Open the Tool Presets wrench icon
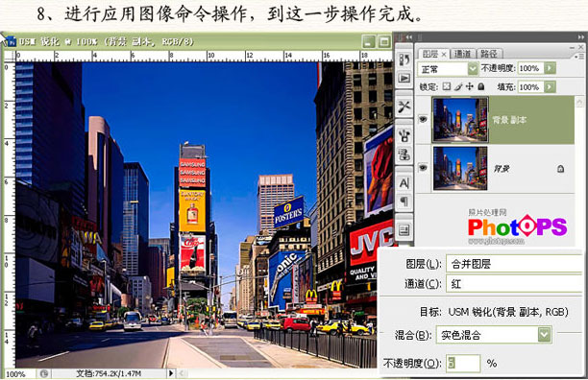This screenshot has height=380, width=588. 404,107
